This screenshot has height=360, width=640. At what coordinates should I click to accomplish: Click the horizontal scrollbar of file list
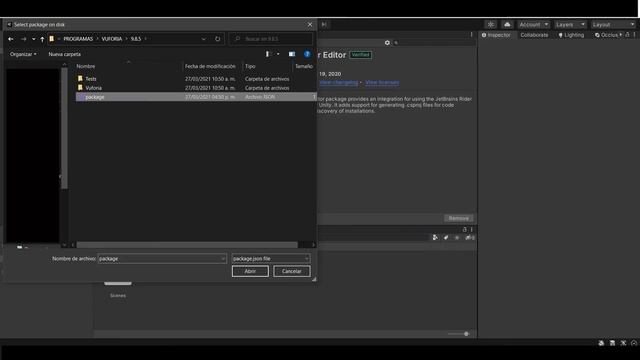click(187, 245)
